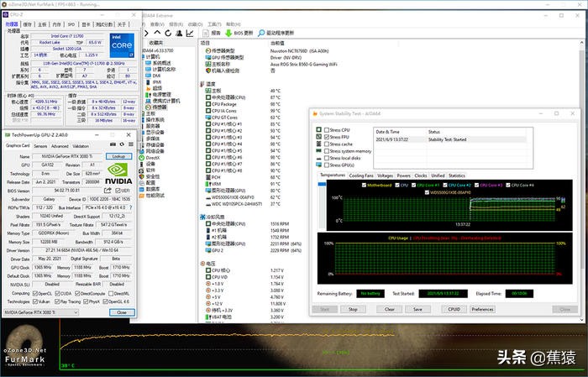588x377 pixels.
Task: Select 安全性 in the AIDA64 tree
Action: (x=149, y=176)
